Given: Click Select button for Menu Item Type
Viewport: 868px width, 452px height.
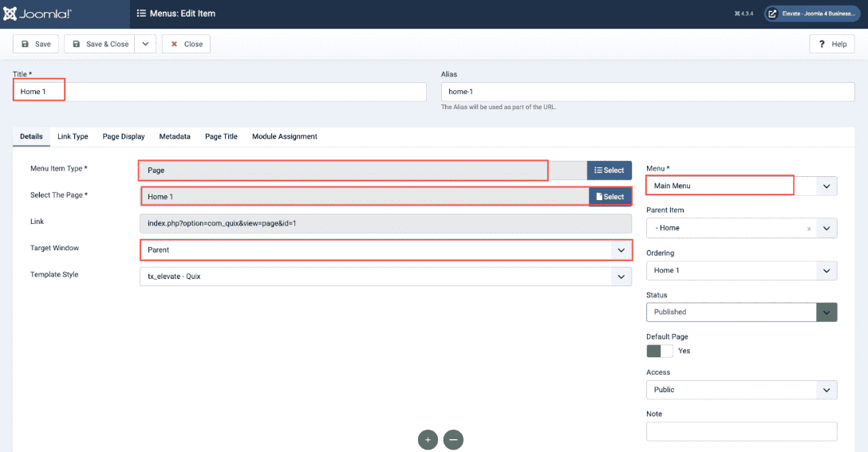Looking at the screenshot, I should (610, 171).
